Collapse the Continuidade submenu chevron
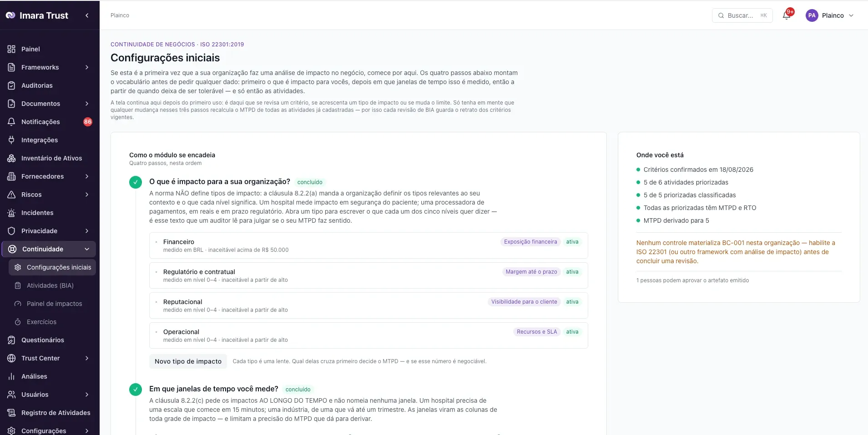The image size is (868, 435). click(x=87, y=249)
